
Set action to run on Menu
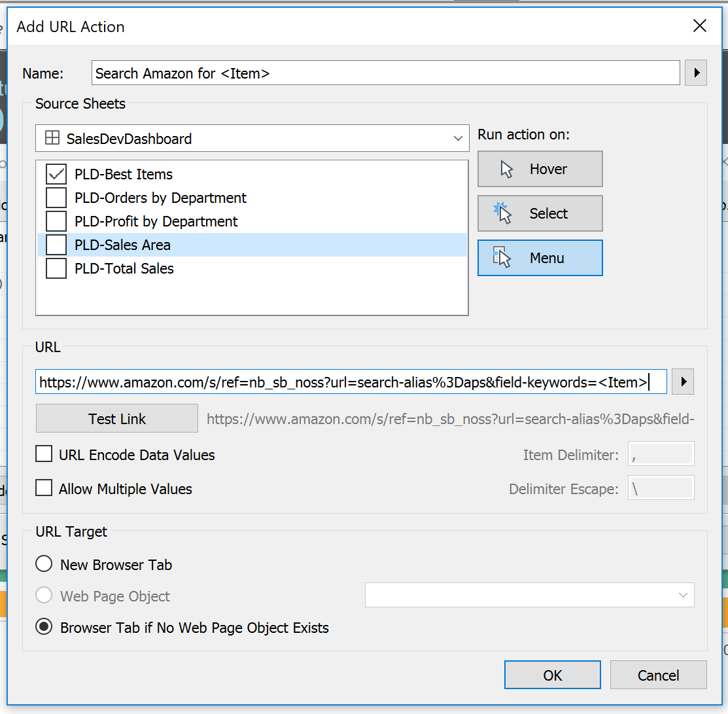540,258
